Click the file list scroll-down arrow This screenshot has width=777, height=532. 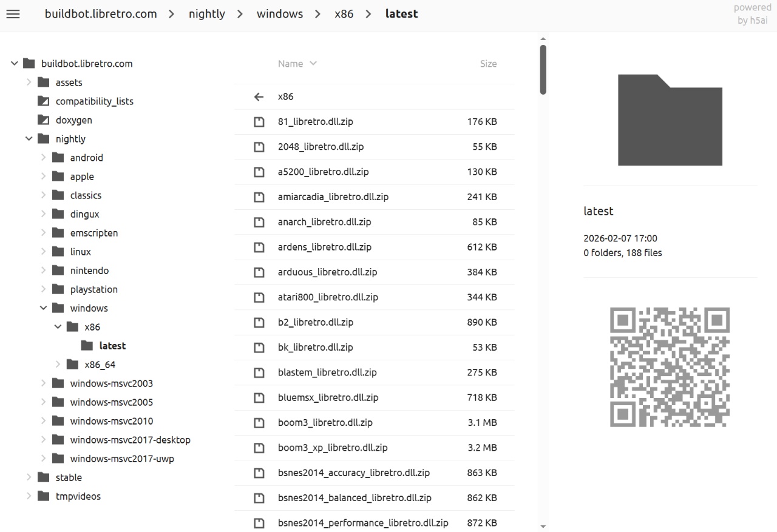click(543, 527)
